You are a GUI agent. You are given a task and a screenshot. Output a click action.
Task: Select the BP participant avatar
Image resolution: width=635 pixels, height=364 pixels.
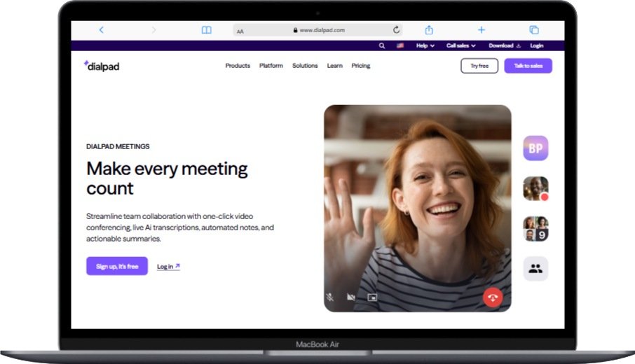pos(535,148)
